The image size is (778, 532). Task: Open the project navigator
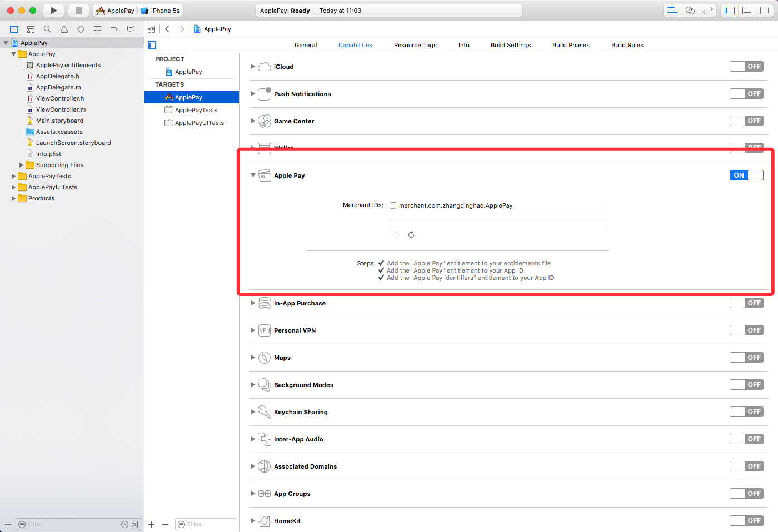14,29
